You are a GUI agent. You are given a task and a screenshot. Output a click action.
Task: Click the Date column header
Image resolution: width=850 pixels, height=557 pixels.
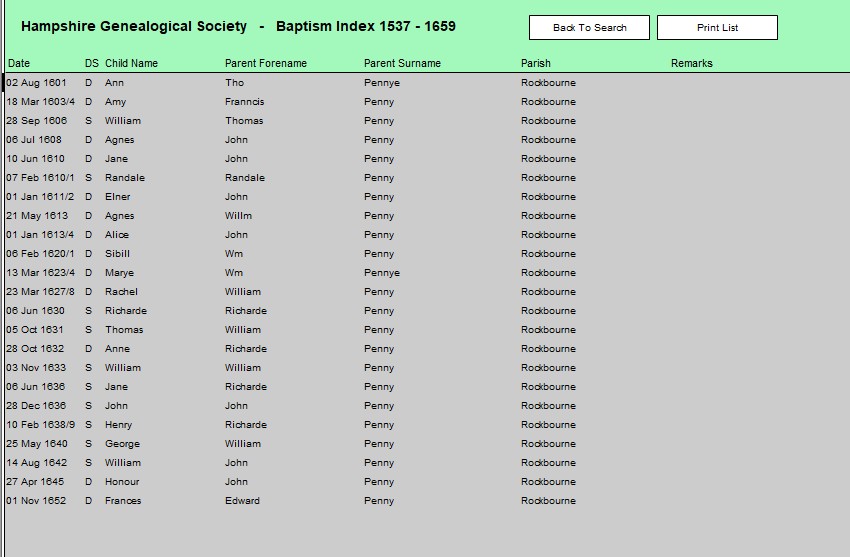(x=19, y=63)
